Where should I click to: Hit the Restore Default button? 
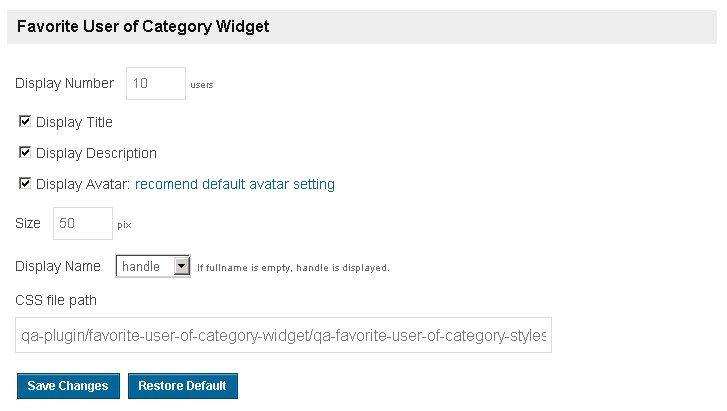point(182,386)
